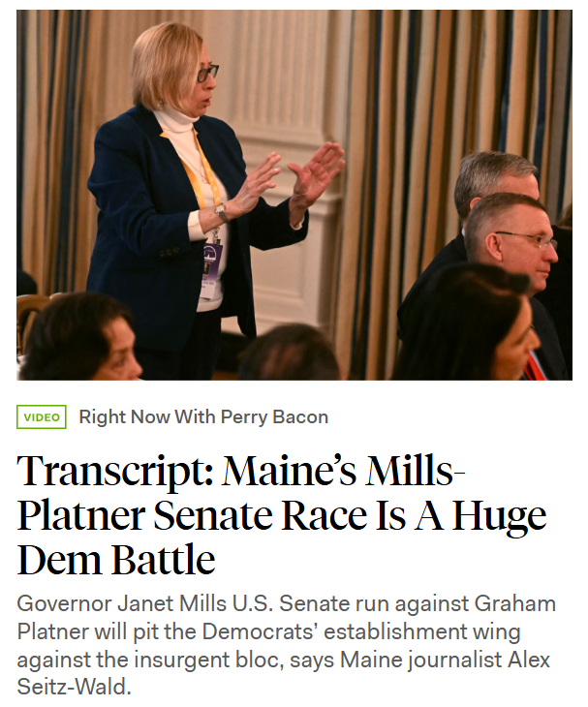The height and width of the screenshot is (707, 588).
Task: Click the woman's dark-framed eyeglasses
Action: (207, 73)
